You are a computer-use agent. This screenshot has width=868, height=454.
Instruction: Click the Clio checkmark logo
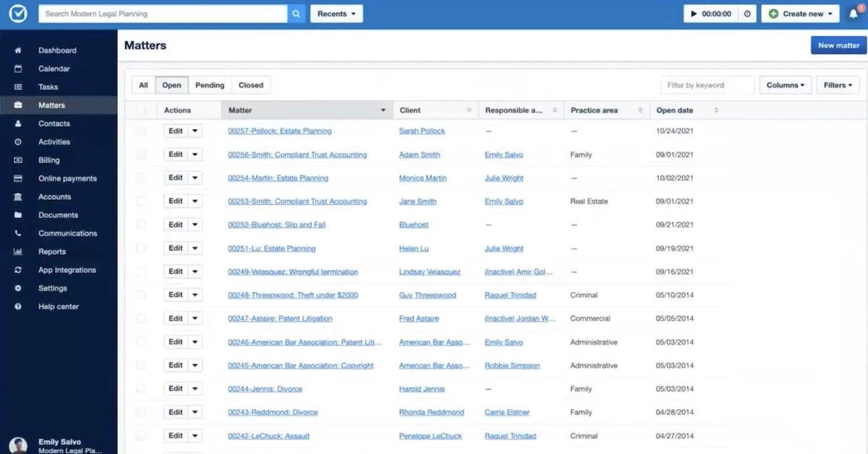click(18, 14)
